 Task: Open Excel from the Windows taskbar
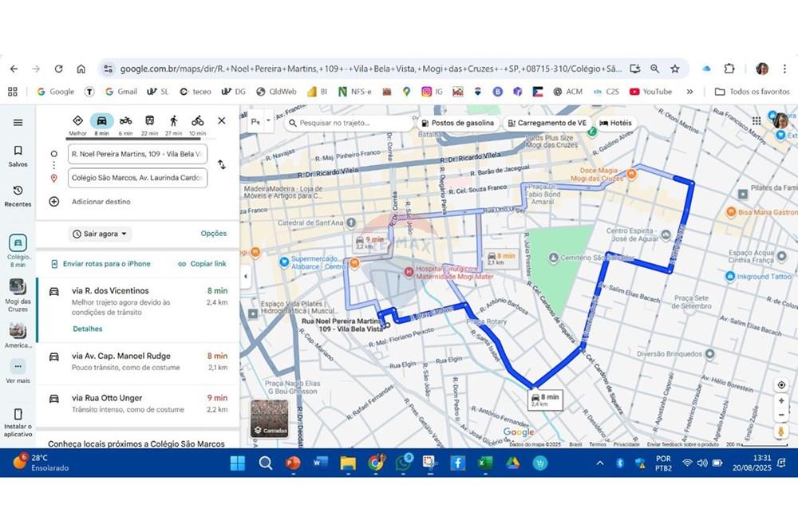coord(485,463)
